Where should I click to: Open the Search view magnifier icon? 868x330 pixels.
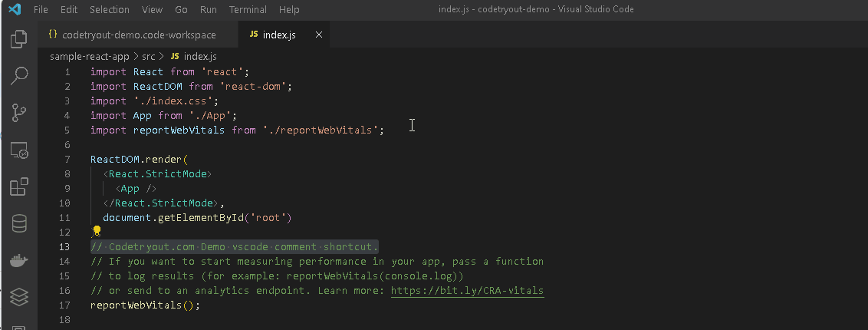(x=19, y=76)
